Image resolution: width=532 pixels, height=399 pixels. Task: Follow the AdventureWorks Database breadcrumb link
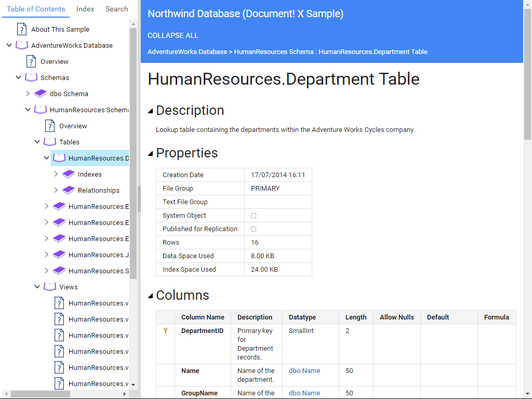pos(187,51)
